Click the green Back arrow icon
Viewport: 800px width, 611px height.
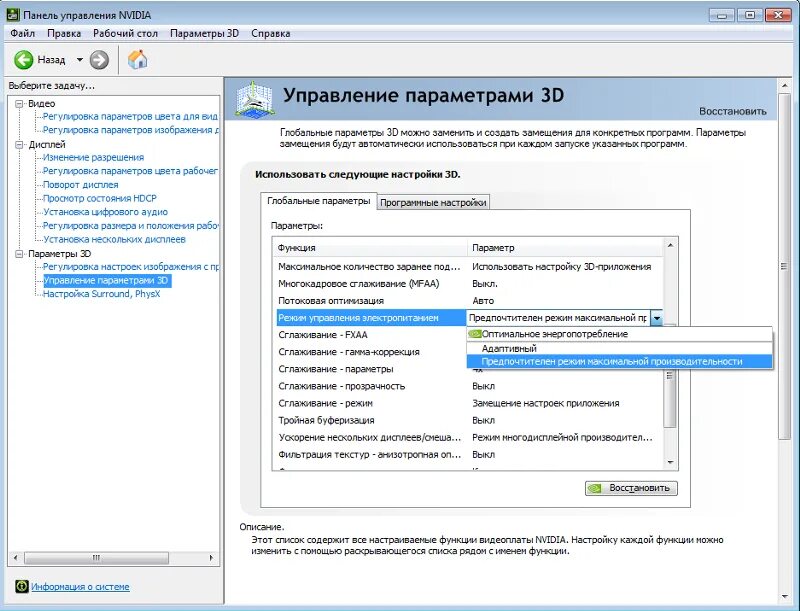23,60
